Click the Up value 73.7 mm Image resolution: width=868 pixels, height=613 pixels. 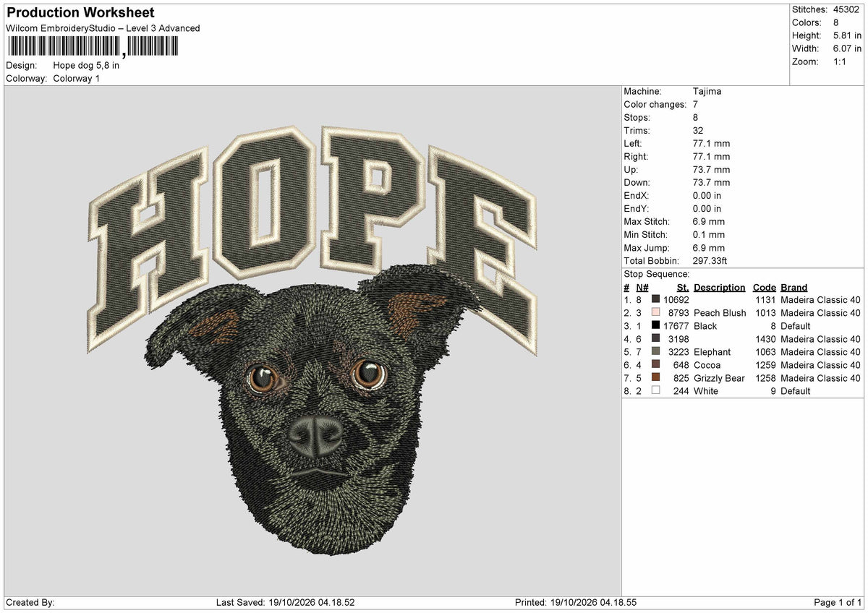[711, 169]
